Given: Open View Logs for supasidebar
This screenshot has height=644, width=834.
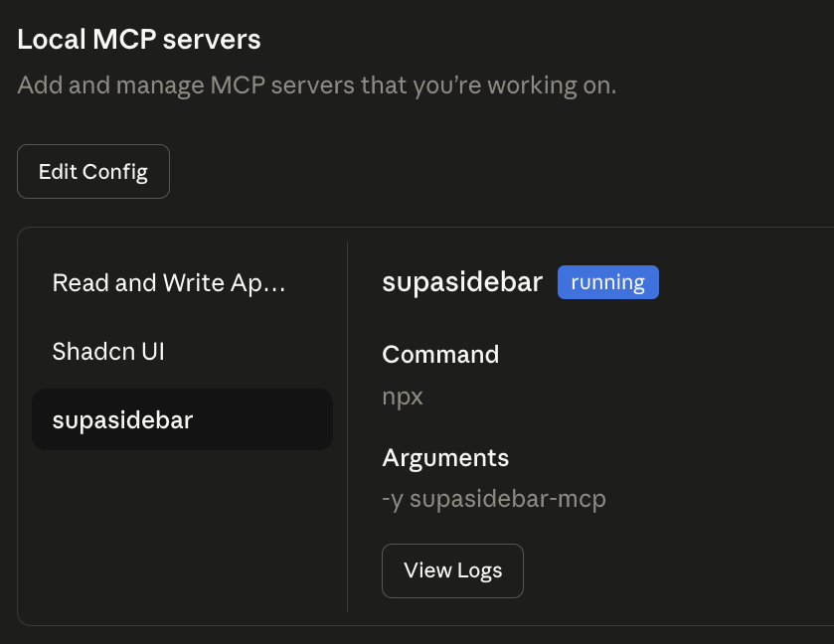Looking at the screenshot, I should tap(452, 570).
